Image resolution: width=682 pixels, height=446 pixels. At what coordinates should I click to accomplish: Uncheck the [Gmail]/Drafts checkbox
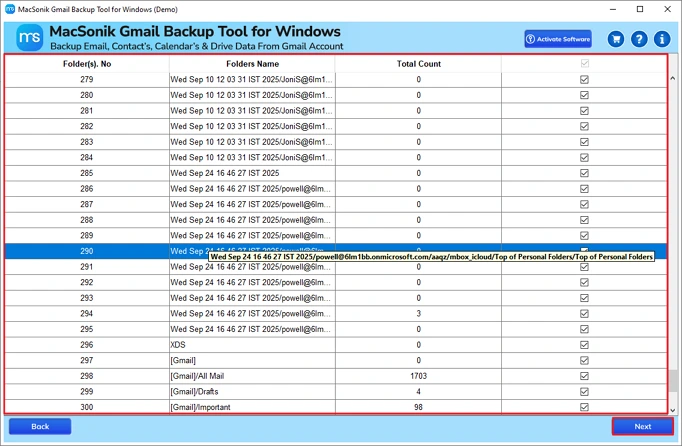[584, 392]
